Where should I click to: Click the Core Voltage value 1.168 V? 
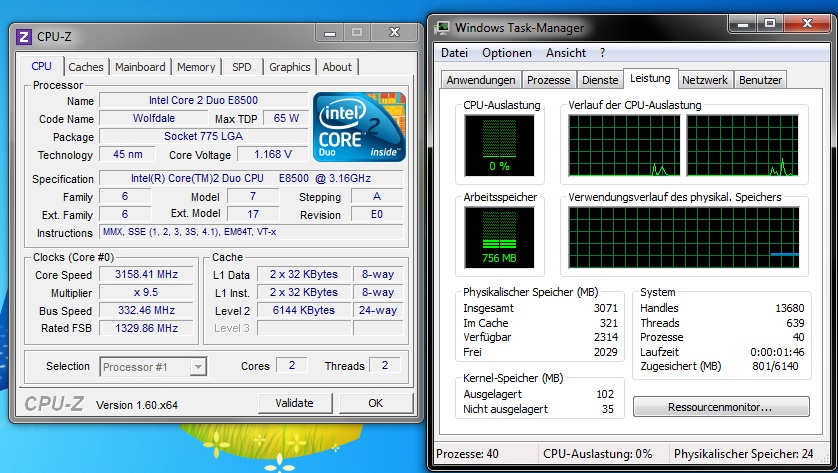[273, 154]
